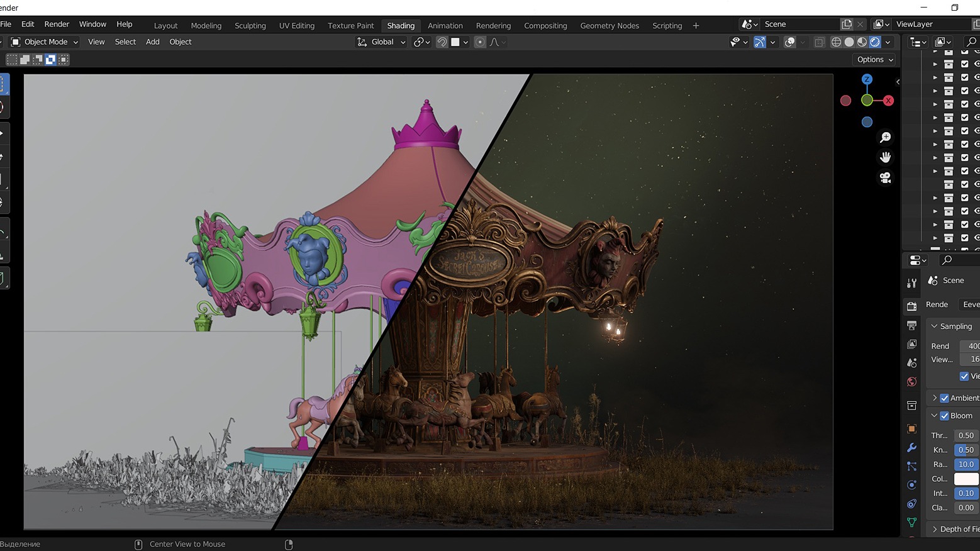Image resolution: width=980 pixels, height=551 pixels.
Task: Open the render engine dropdown
Action: (969, 304)
